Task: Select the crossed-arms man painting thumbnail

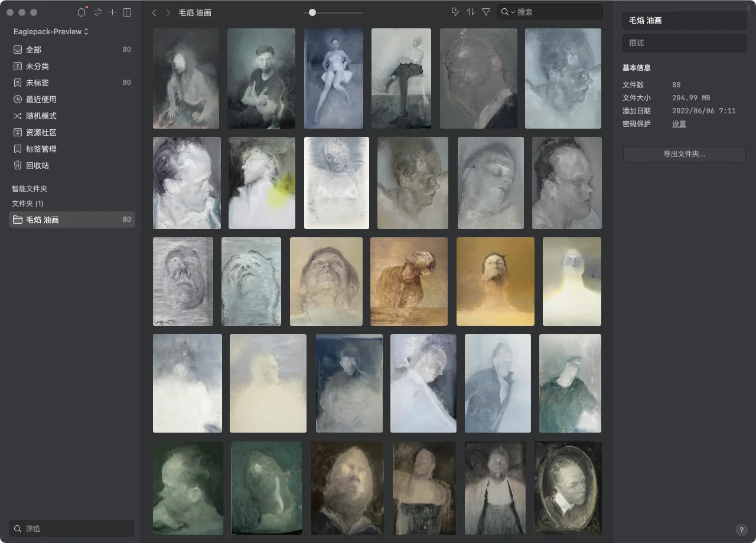Action: click(x=261, y=78)
